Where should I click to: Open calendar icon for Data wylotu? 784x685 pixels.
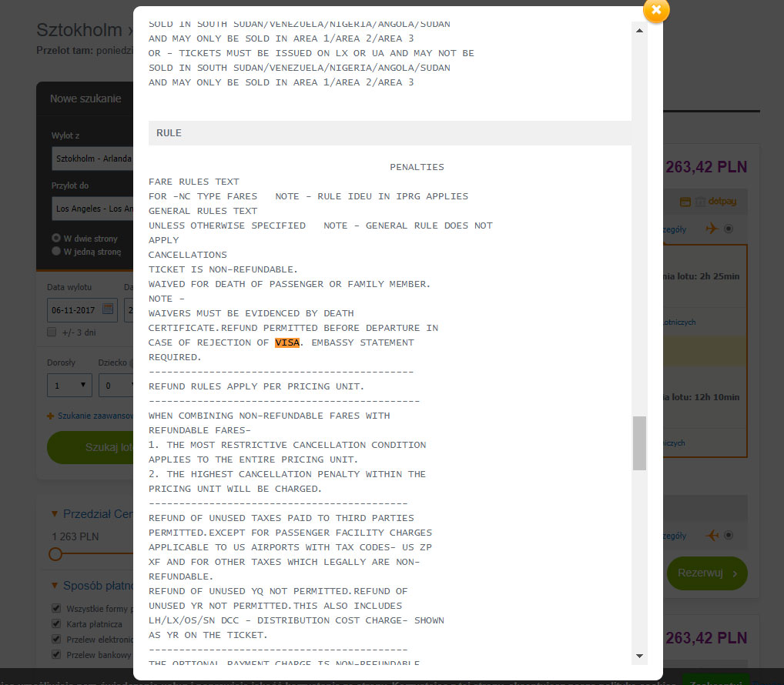108,309
